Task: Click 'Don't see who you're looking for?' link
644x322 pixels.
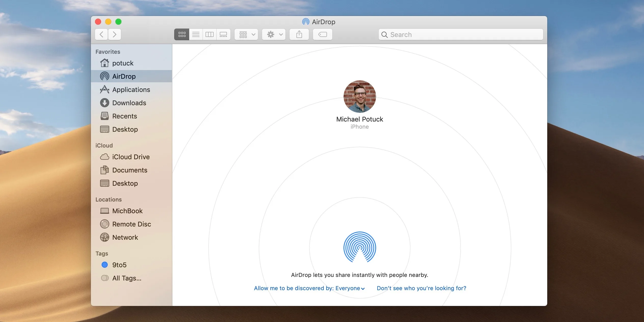Action: [x=421, y=288]
